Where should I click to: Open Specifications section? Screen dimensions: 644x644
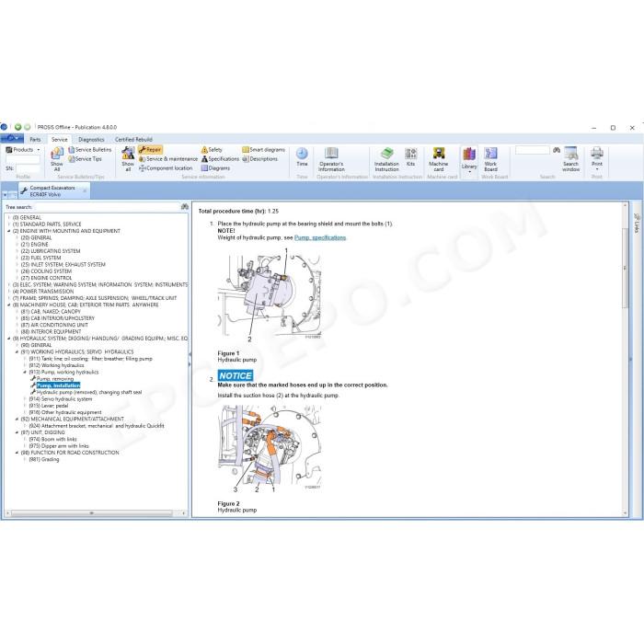click(x=220, y=159)
